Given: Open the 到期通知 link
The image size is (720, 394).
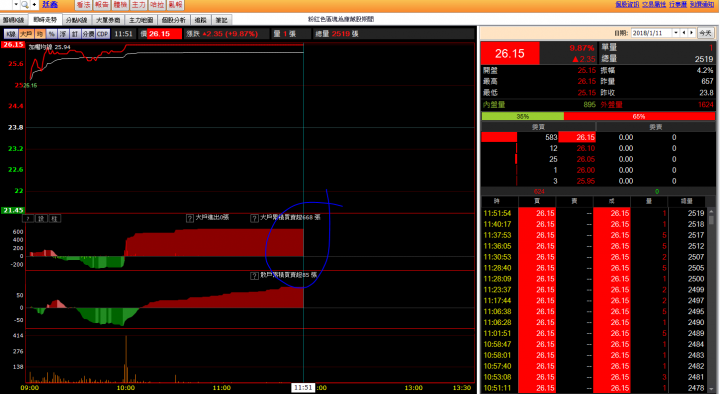Looking at the screenshot, I should [x=702, y=4].
